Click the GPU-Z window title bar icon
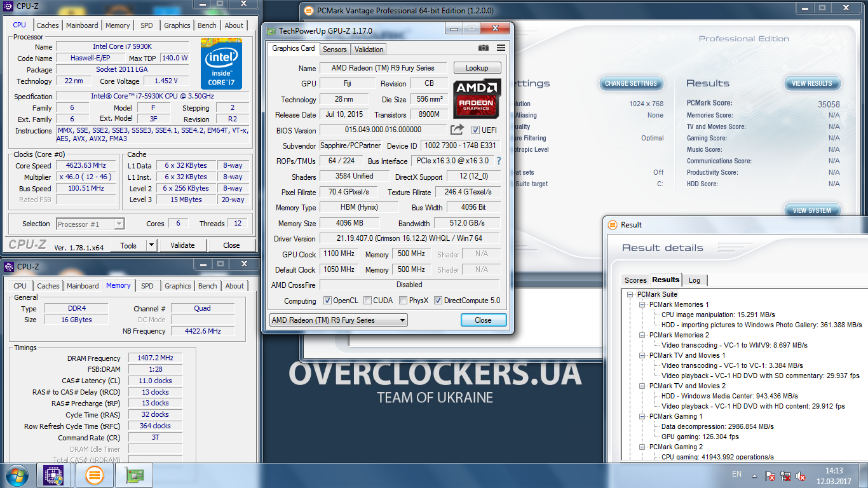This screenshot has width=868, height=488. tap(271, 30)
